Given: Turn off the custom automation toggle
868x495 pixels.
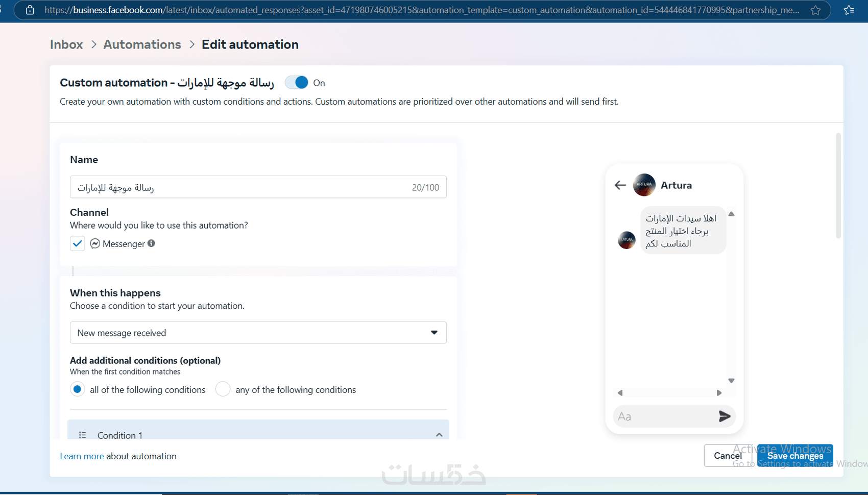Looking at the screenshot, I should click(297, 83).
